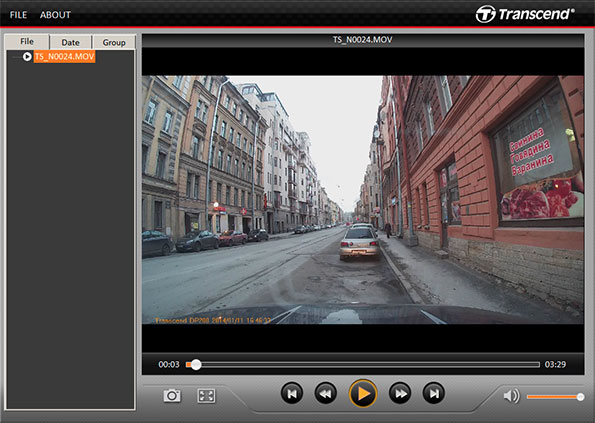Play the TS_N0024.MOV video
Image resolution: width=595 pixels, height=423 pixels.
363,393
